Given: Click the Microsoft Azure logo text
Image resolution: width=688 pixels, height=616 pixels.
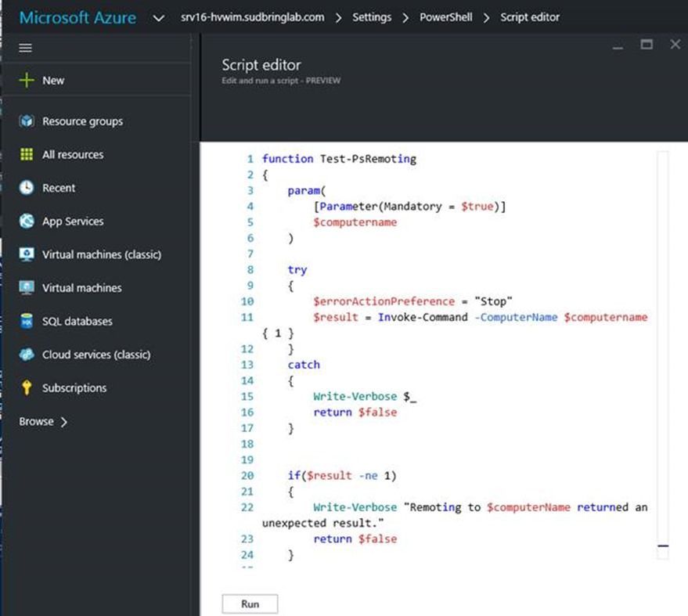Looking at the screenshot, I should (x=77, y=17).
